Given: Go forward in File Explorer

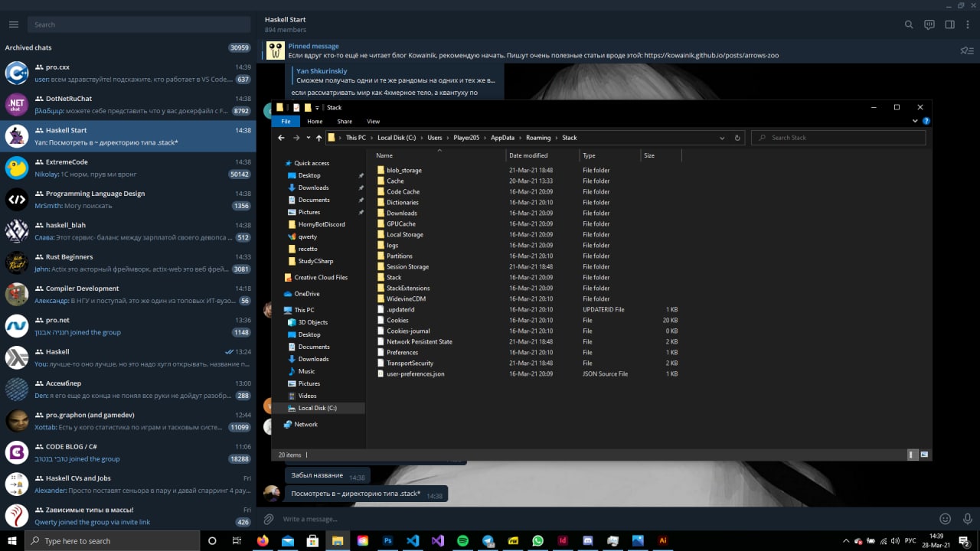Looking at the screenshot, I should 296,138.
